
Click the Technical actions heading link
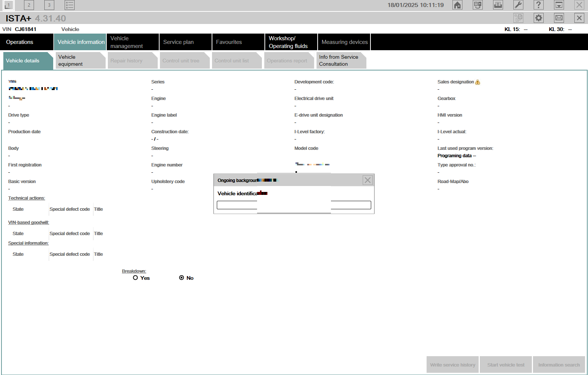(27, 198)
